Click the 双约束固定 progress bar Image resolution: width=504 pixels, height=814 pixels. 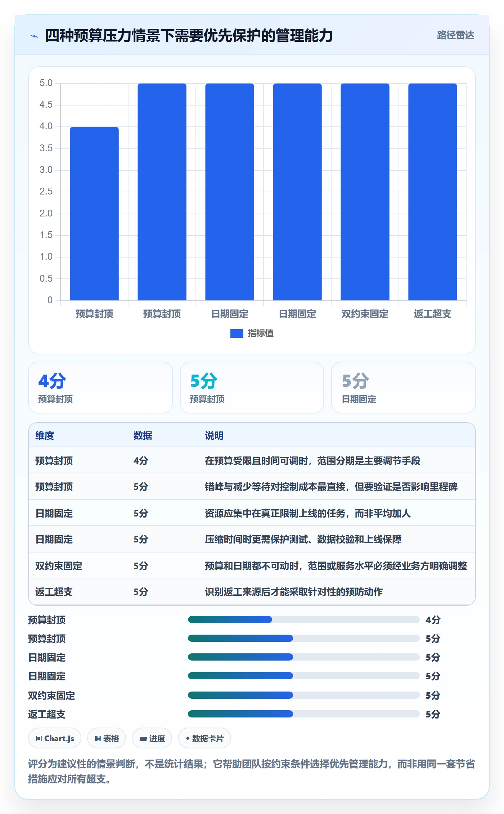pyautogui.click(x=304, y=695)
